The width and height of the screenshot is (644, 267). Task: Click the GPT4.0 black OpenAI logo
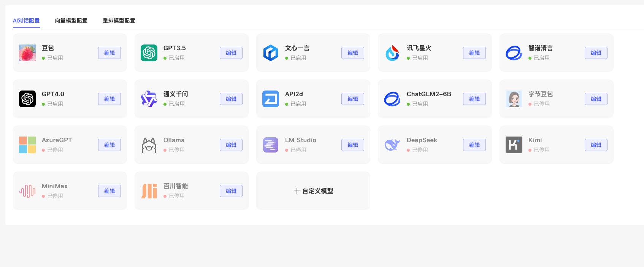point(27,99)
